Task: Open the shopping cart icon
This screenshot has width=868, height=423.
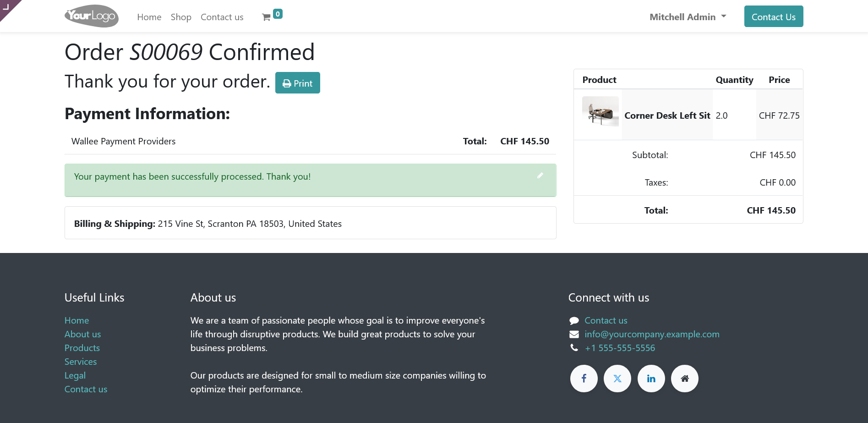Action: pyautogui.click(x=267, y=17)
